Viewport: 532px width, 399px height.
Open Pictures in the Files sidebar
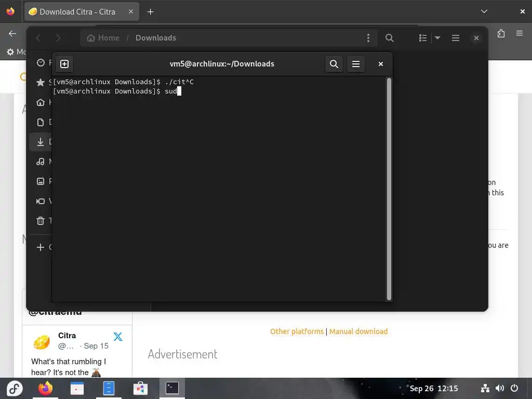(41, 181)
